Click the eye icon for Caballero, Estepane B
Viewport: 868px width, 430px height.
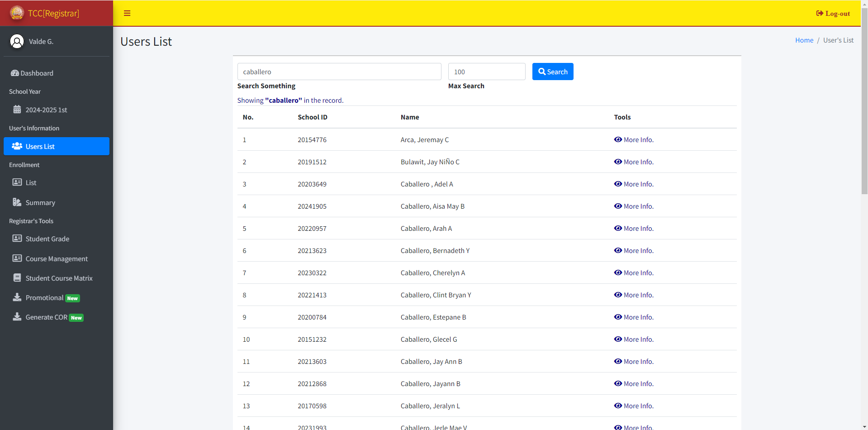click(618, 317)
